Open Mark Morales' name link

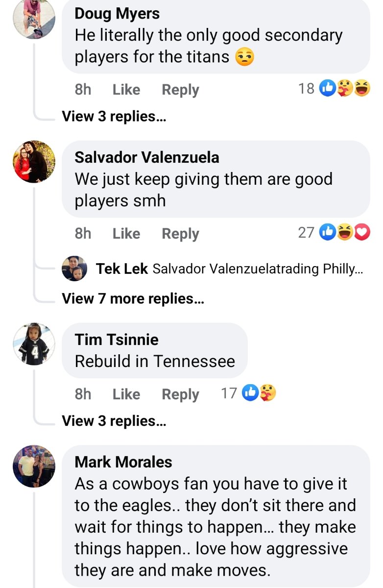point(123,462)
